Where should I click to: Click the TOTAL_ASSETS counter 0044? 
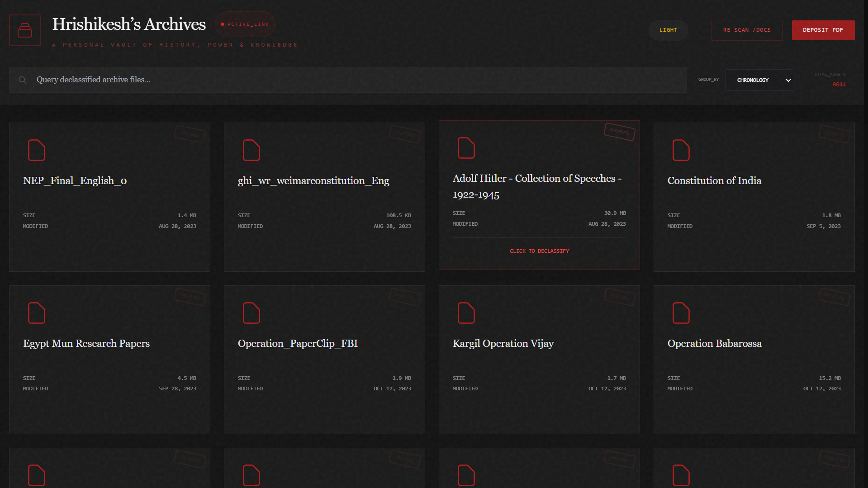tap(839, 84)
